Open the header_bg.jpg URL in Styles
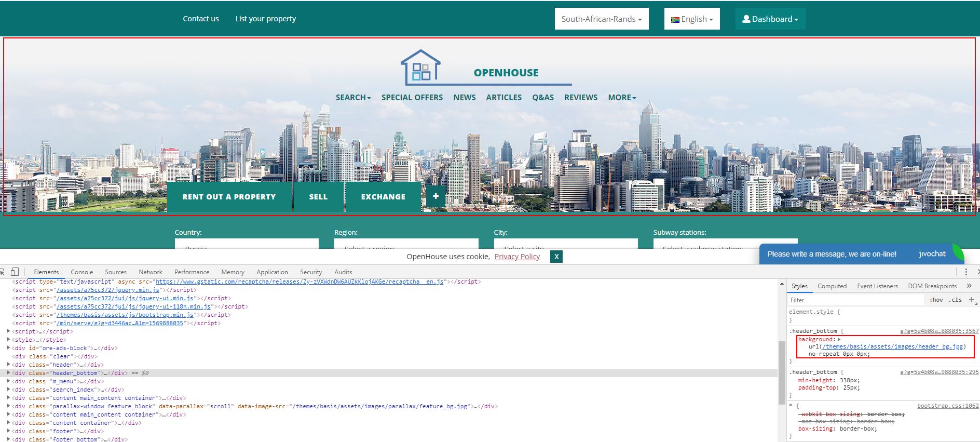980x442 pixels. [892, 346]
